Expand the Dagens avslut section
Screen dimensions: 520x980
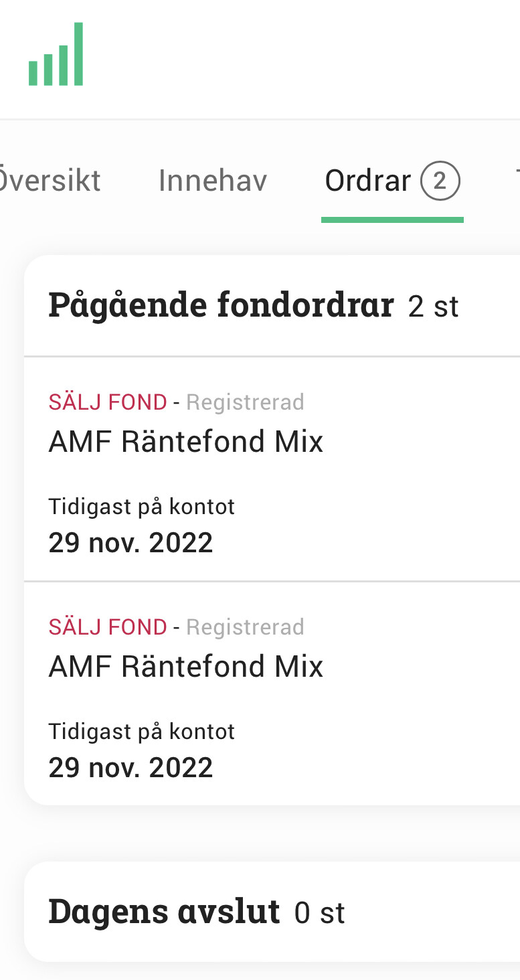click(164, 912)
